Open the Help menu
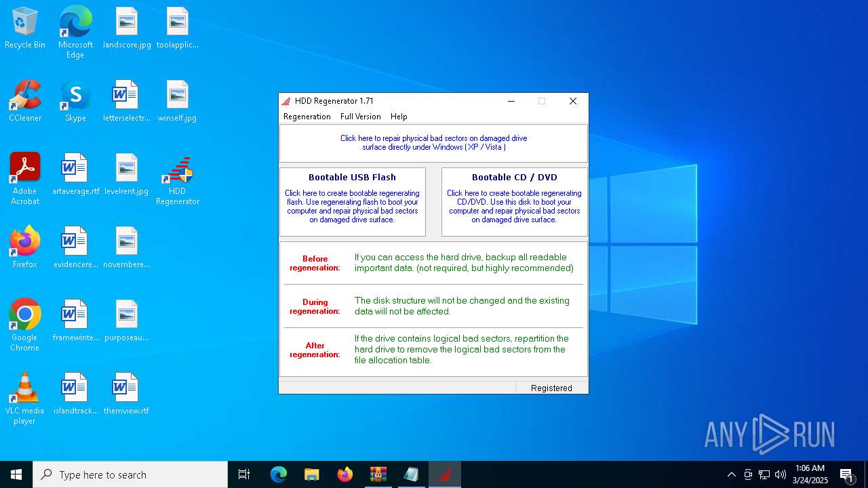This screenshot has width=868, height=488. pyautogui.click(x=399, y=117)
